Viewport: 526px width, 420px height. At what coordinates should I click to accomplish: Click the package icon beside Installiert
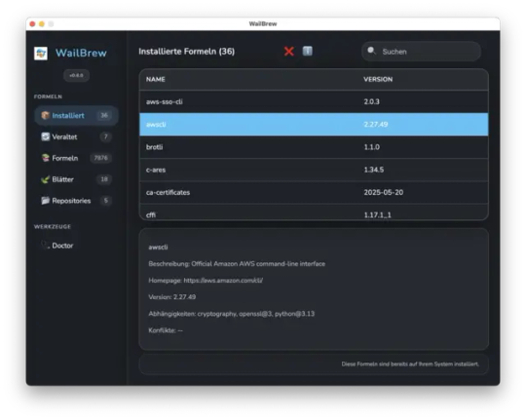45,115
